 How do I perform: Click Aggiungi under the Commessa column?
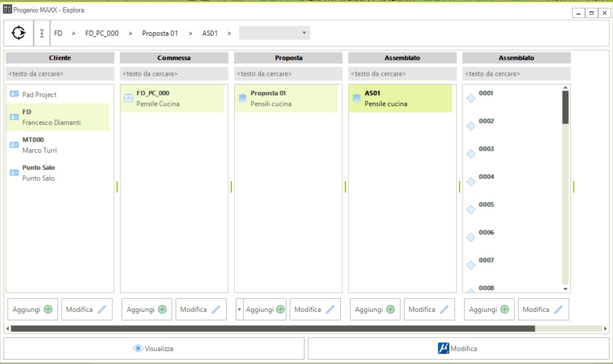147,309
